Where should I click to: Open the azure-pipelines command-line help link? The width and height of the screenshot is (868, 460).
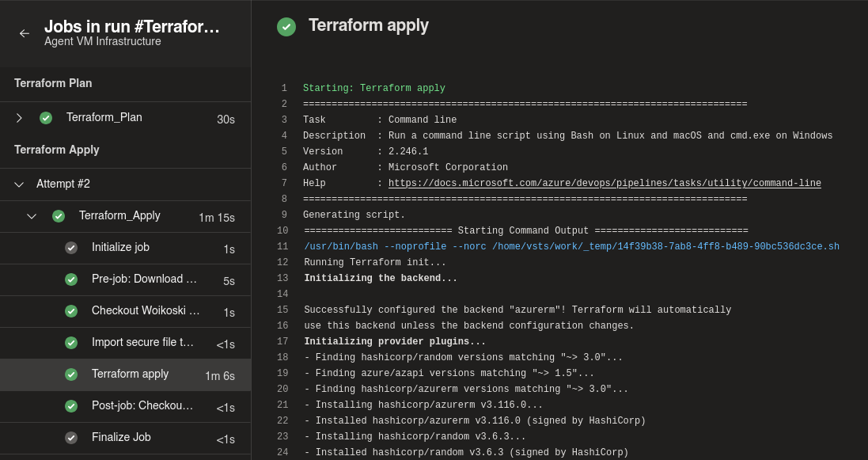605,183
